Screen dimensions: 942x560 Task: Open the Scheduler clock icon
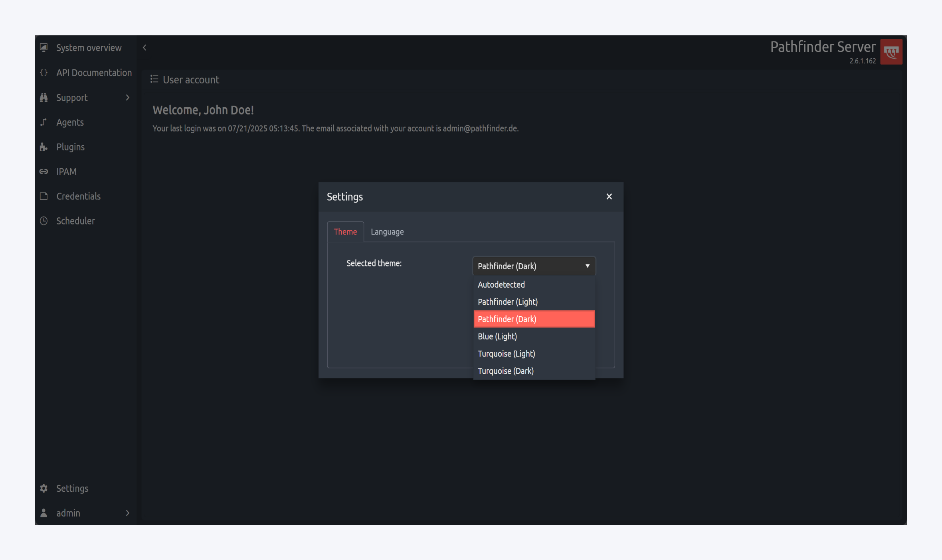(x=44, y=221)
